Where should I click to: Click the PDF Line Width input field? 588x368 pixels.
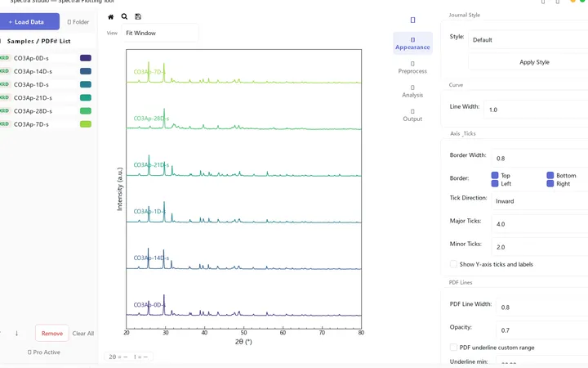coord(542,307)
